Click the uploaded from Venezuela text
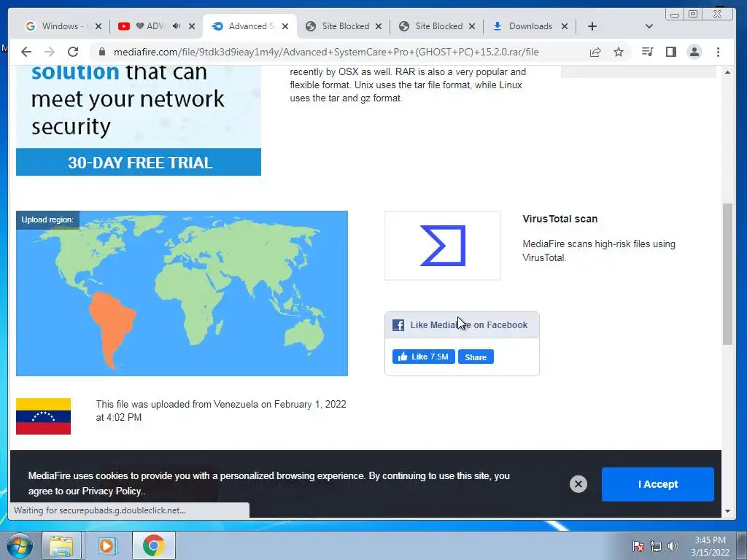Screen dimensions: 747x560 (x=221, y=411)
